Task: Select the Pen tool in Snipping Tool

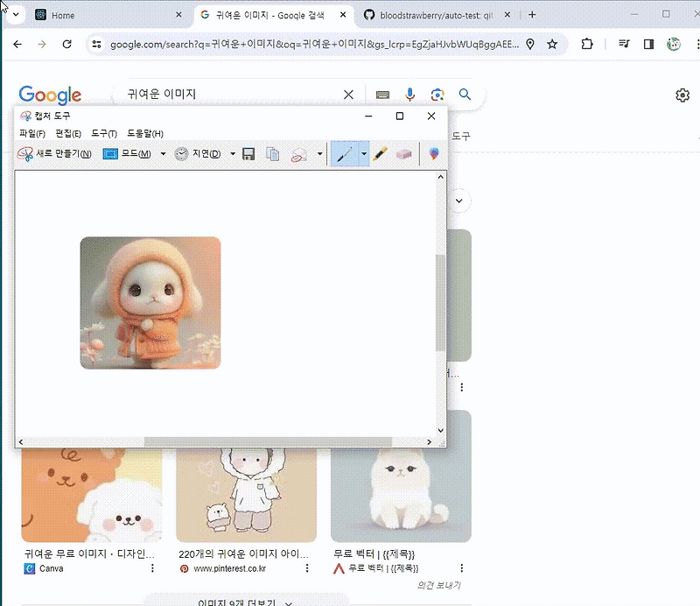Action: point(345,153)
